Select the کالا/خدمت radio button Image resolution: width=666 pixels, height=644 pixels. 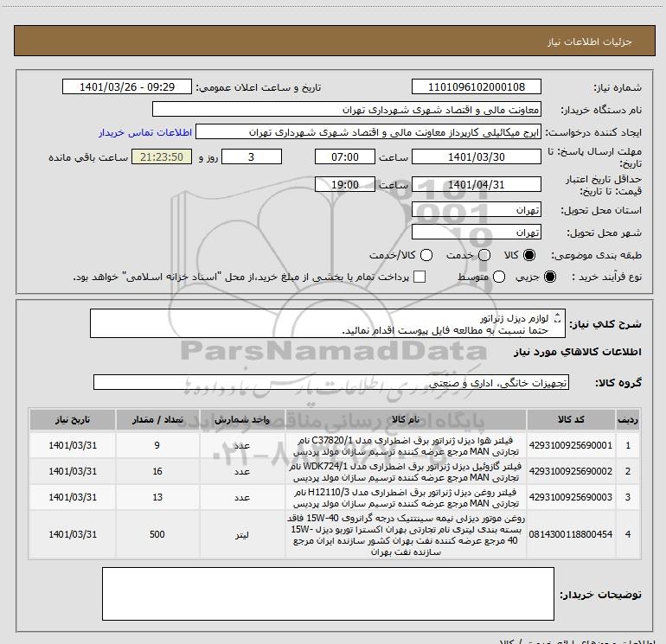(x=426, y=255)
